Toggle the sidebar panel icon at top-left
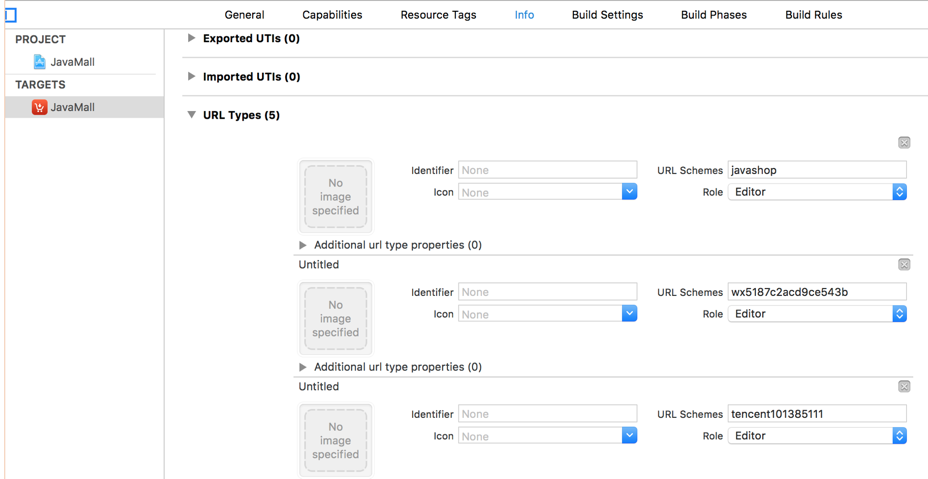 pos(10,15)
